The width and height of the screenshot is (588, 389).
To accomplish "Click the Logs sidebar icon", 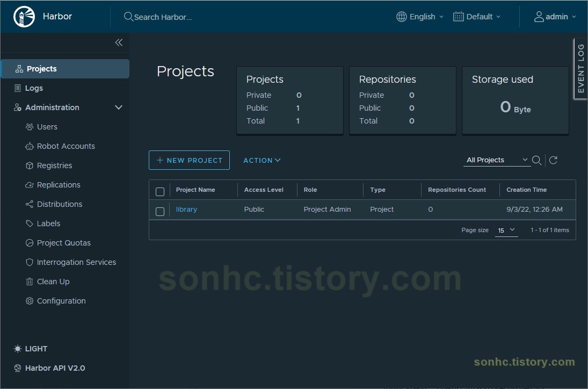I will point(17,88).
